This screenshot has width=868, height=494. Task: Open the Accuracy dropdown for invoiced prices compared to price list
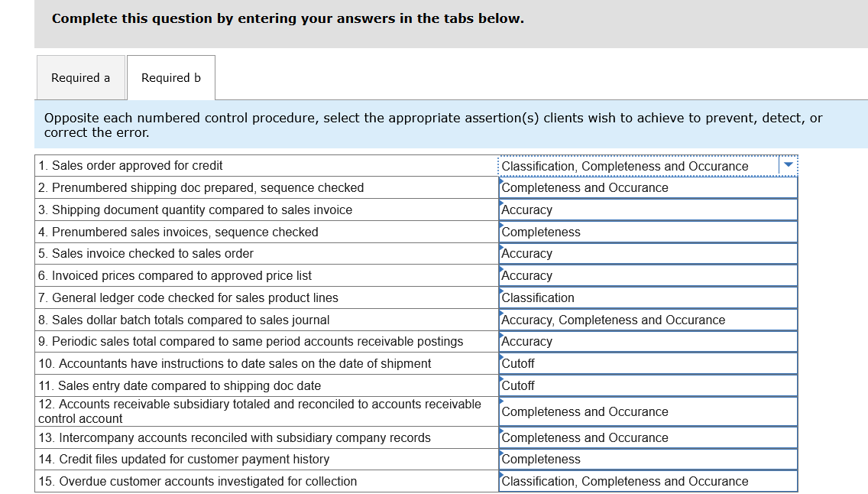(648, 275)
